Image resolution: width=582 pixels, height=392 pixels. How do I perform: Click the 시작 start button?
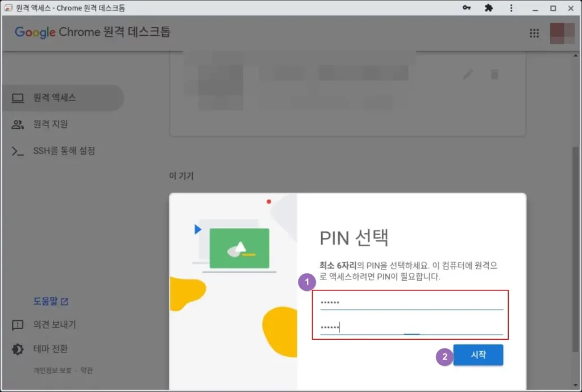click(478, 355)
